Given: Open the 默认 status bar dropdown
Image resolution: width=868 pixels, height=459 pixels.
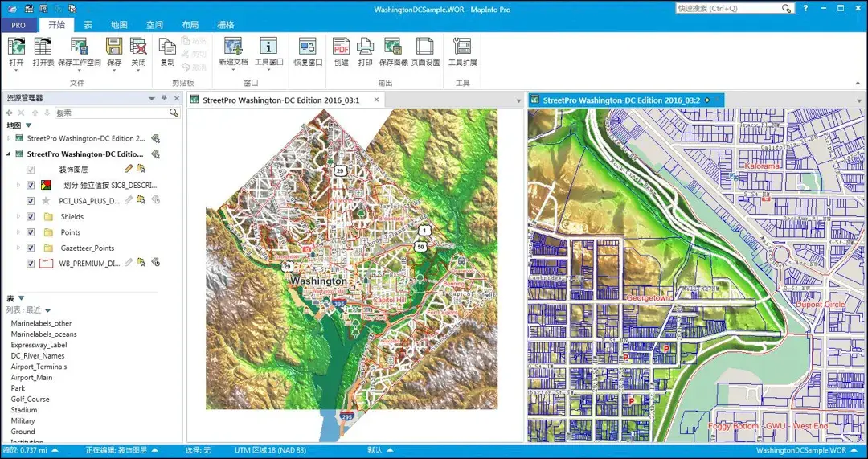Looking at the screenshot, I should point(391,451).
